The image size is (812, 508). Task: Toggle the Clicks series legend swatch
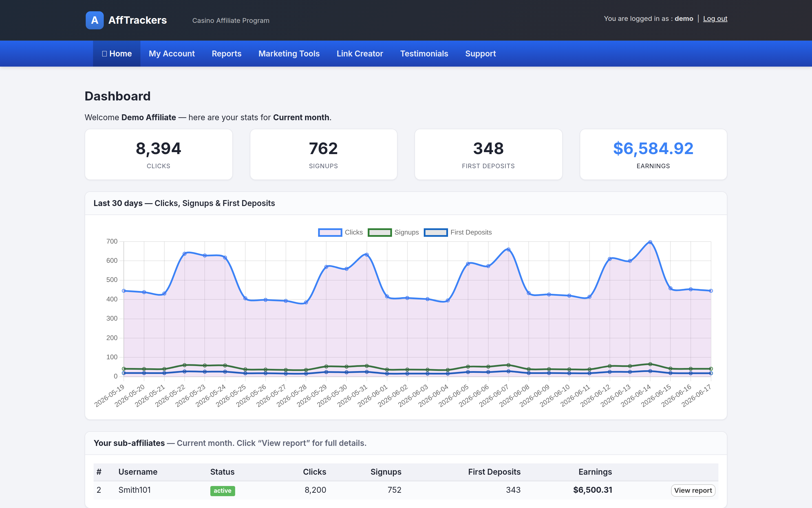tap(330, 232)
